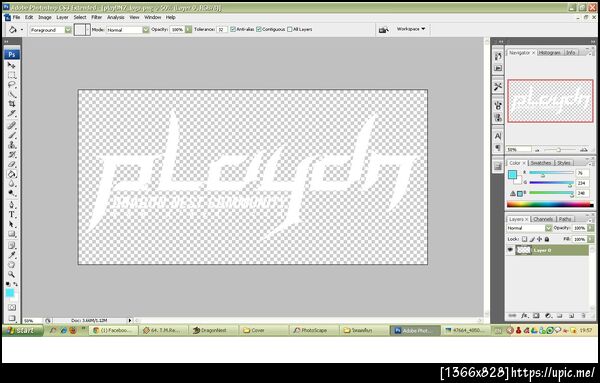Select the Rectangle shape tool
The image size is (600, 383).
(x=11, y=234)
